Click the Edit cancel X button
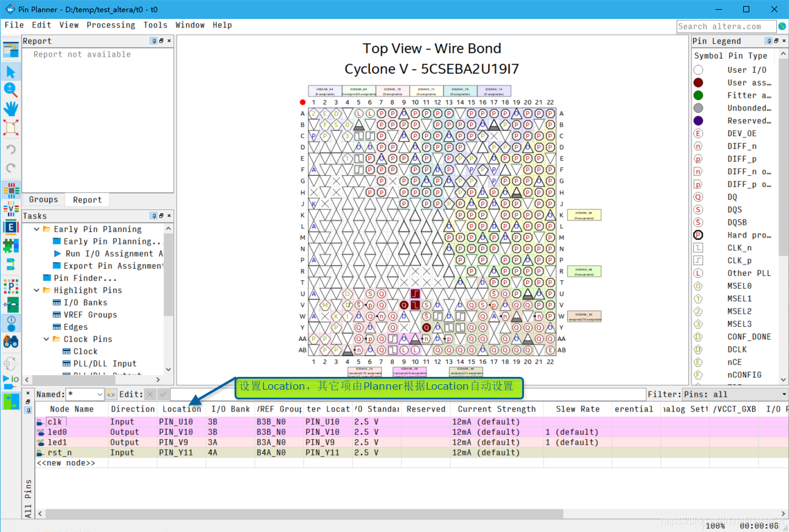This screenshot has width=789, height=532. pos(151,395)
